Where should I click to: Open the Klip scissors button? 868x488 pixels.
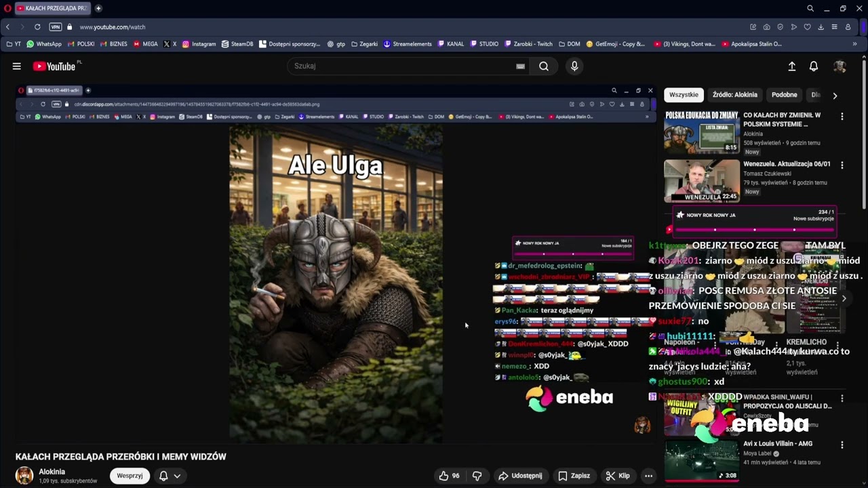pyautogui.click(x=618, y=476)
